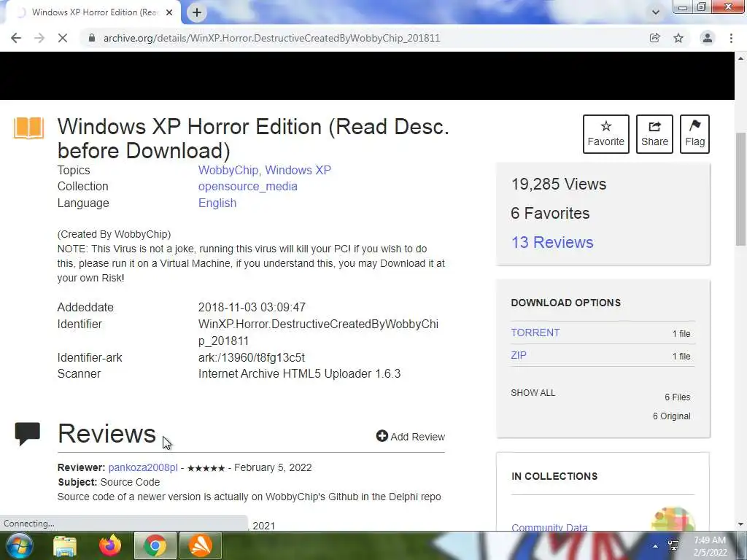The height and width of the screenshot is (560, 747).
Task: Click the '6 Original' files text
Action: [671, 416]
